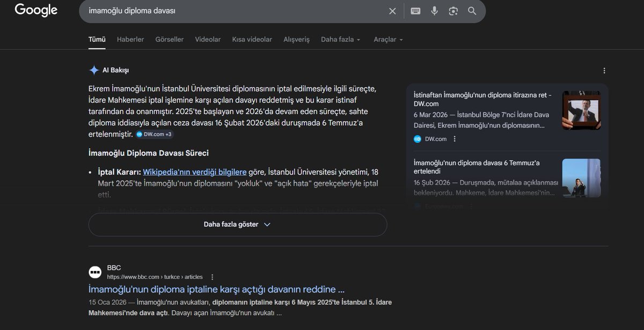Switch to the Haberler tab
644x330 pixels.
point(130,39)
